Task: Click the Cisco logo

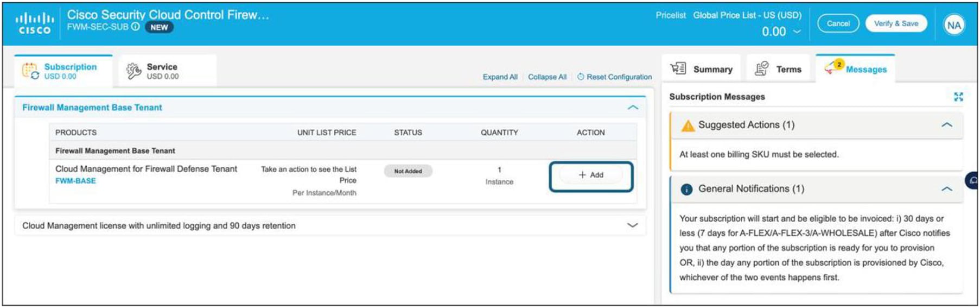Action: click(35, 24)
